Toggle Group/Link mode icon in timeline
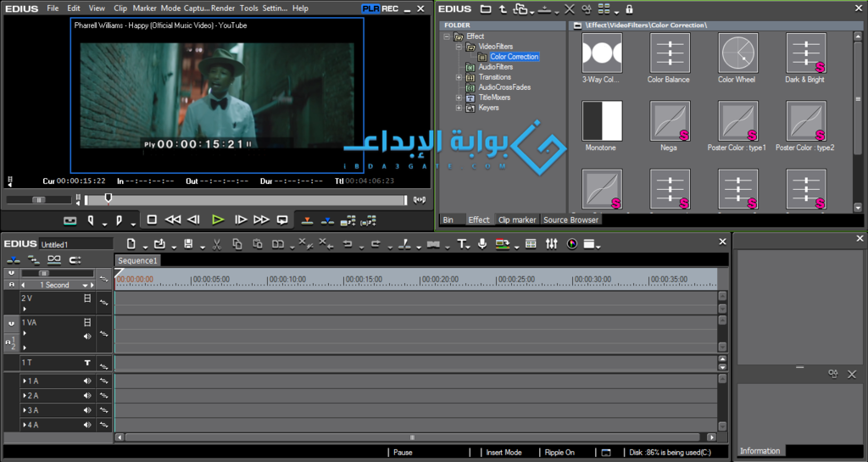The width and height of the screenshot is (868, 462). (x=54, y=259)
